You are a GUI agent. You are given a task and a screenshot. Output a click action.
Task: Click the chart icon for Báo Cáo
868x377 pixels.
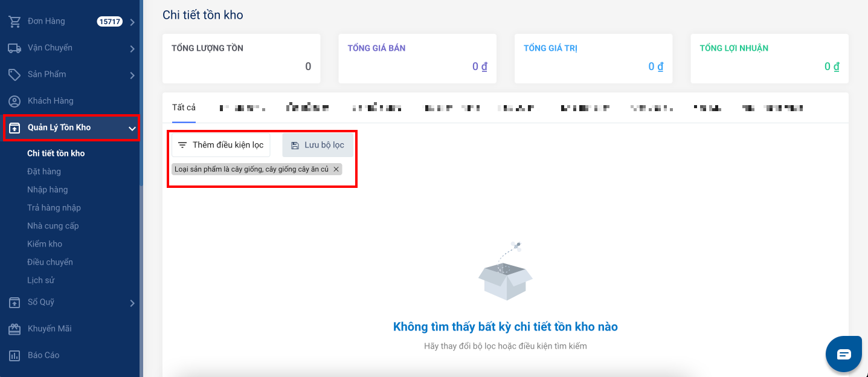14,356
